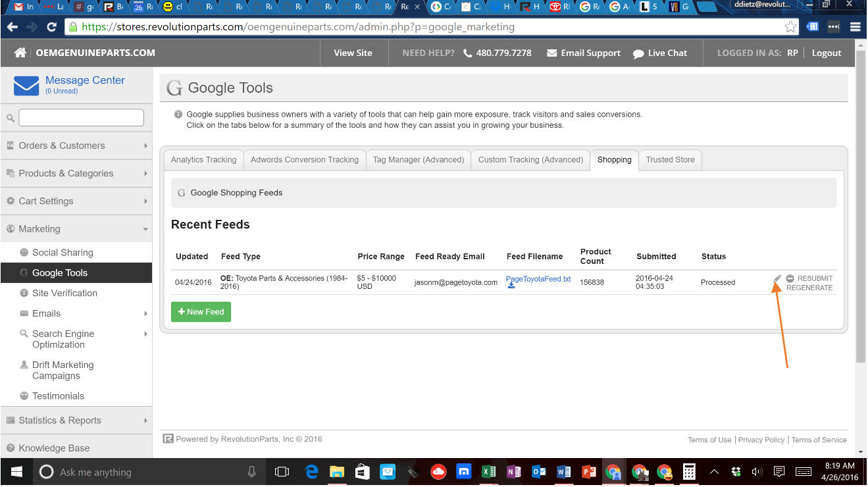This screenshot has width=868, height=487.
Task: Open the PageToyotaFeed.txt file link
Action: 538,279
